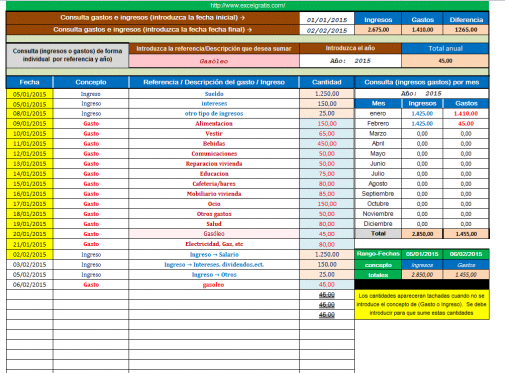Viewport: 505px width, 373px height.
Task: Click the Concepto column header
Action: pyautogui.click(x=91, y=82)
